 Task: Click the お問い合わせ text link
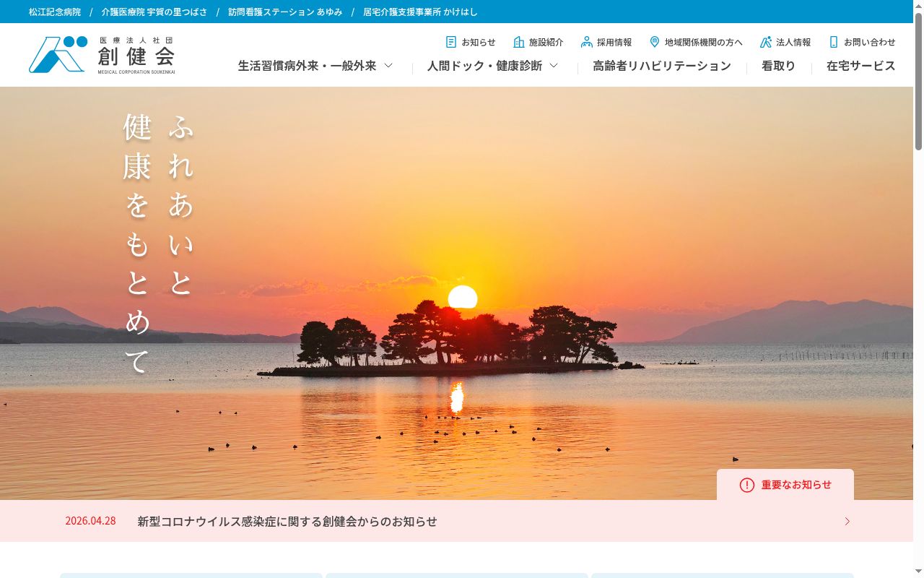870,42
